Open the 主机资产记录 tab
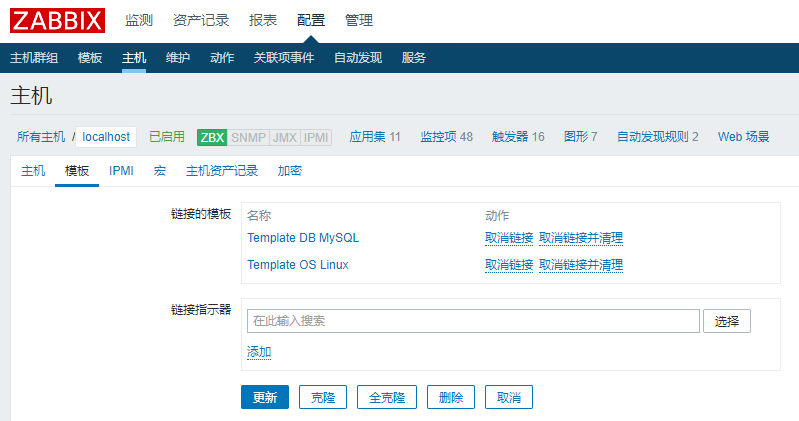The image size is (799, 421). pos(222,171)
